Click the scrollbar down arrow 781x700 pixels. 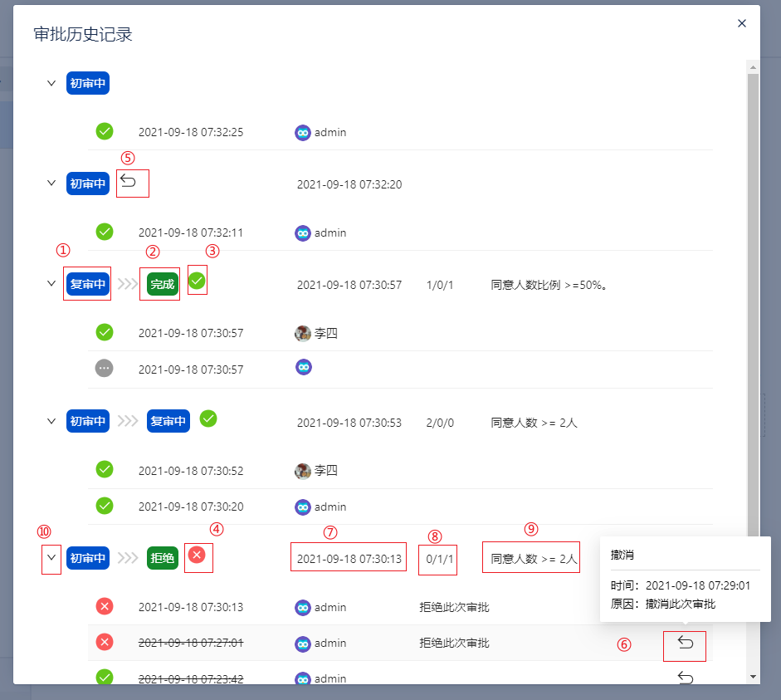(x=753, y=677)
